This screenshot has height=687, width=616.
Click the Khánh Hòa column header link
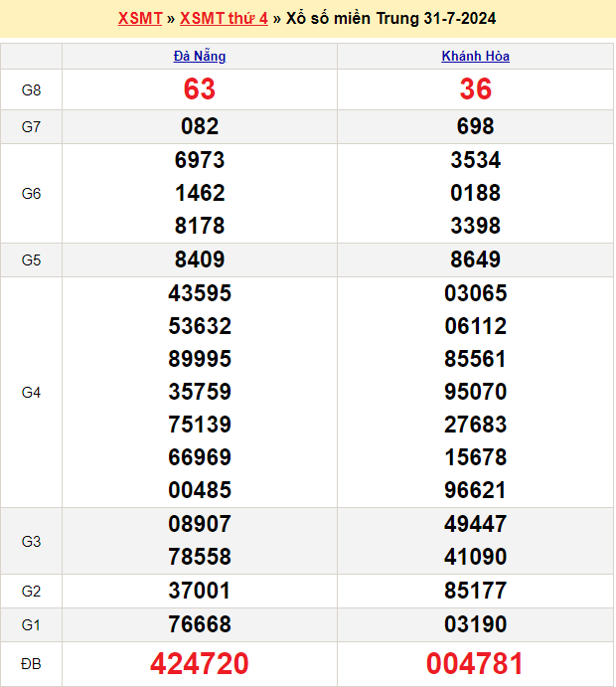click(x=475, y=57)
